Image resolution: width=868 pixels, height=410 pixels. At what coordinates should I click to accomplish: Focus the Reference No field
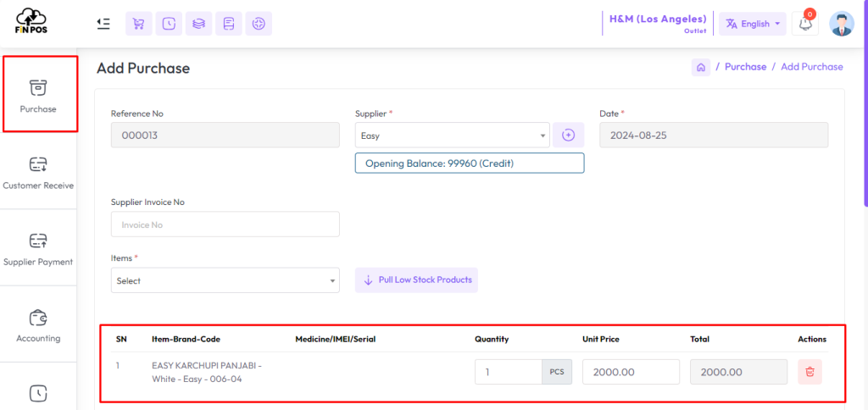(x=225, y=135)
